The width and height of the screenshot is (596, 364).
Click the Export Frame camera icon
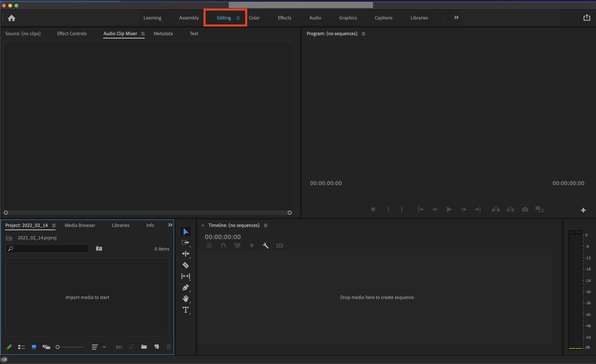(x=525, y=209)
